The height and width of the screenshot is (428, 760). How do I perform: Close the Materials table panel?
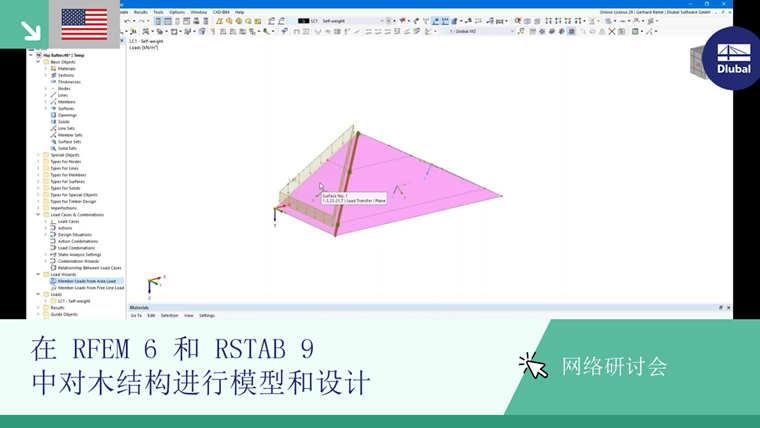tap(728, 308)
